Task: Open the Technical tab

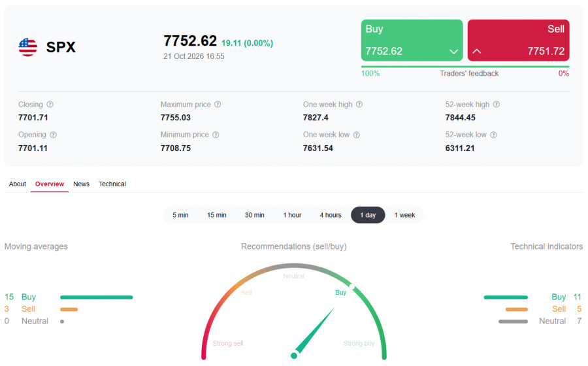Action: tap(112, 184)
